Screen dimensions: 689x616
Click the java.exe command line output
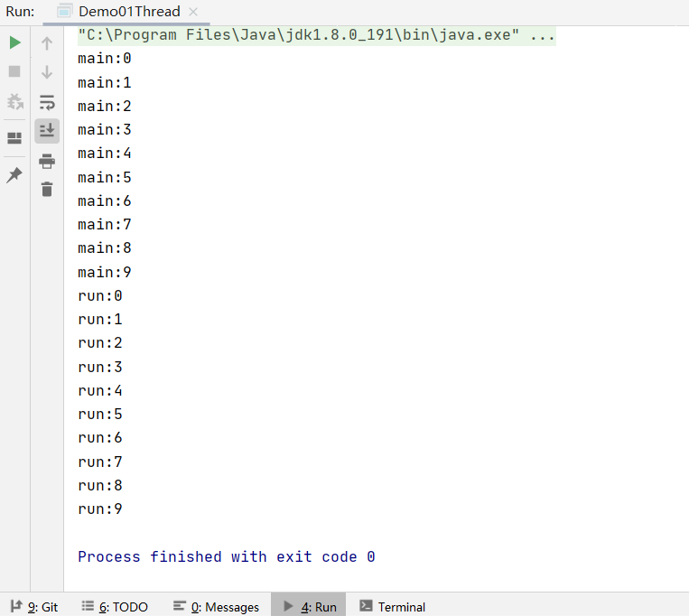(317, 35)
